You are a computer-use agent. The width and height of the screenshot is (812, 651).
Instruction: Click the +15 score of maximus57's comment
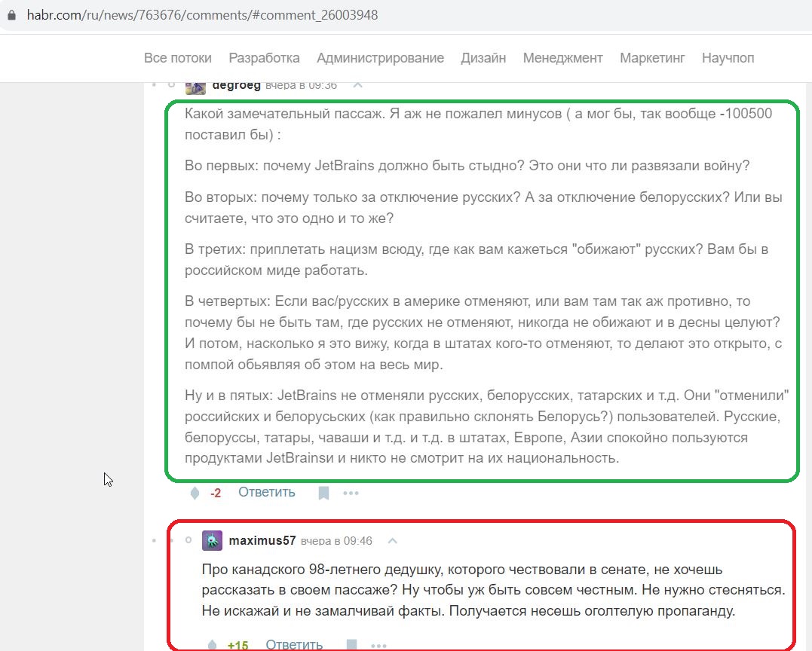click(x=237, y=645)
